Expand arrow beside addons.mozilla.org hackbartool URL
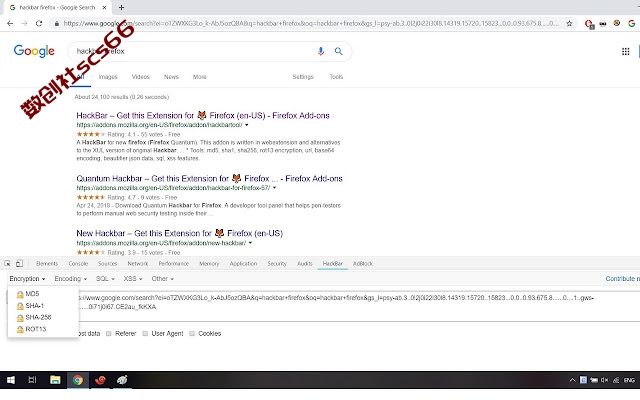The image size is (640, 400). [247, 125]
